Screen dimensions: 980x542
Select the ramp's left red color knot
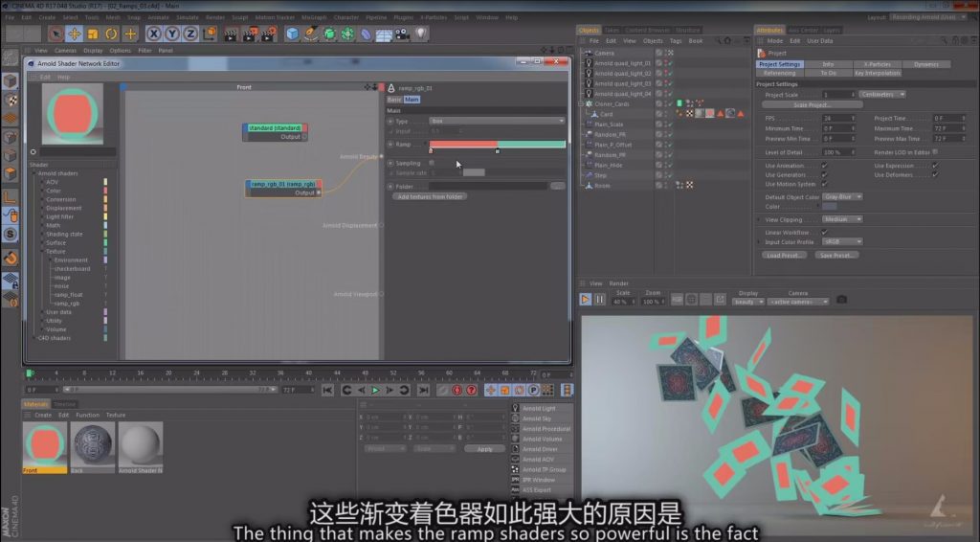(431, 150)
